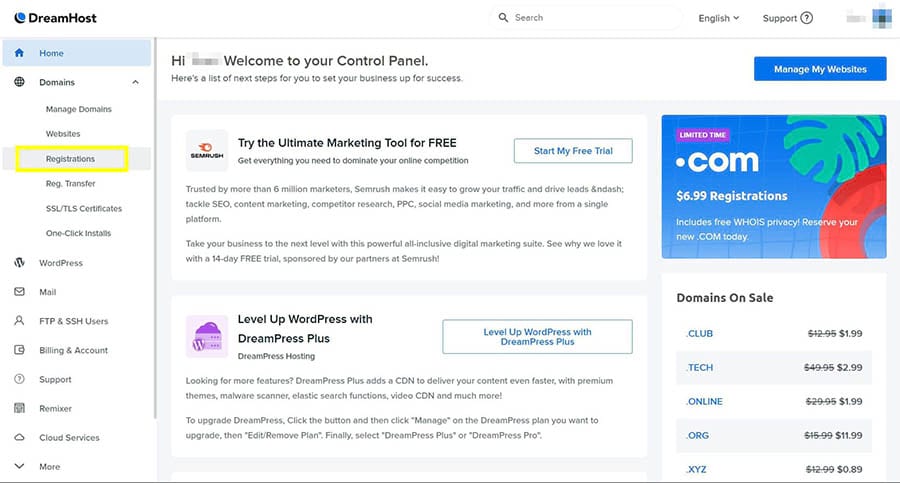The width and height of the screenshot is (900, 483).
Task: Click the DreamPress Plus cloud icon
Action: tap(207, 337)
